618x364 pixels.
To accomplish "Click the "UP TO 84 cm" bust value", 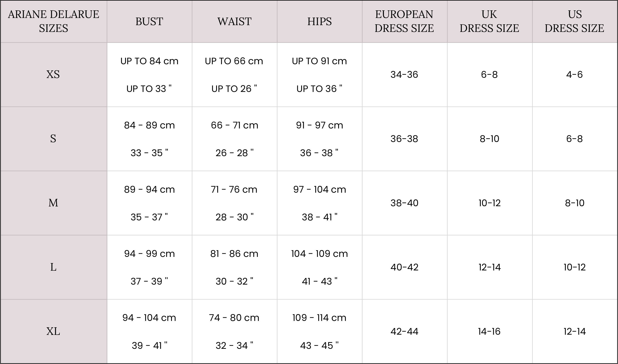I will [x=149, y=61].
